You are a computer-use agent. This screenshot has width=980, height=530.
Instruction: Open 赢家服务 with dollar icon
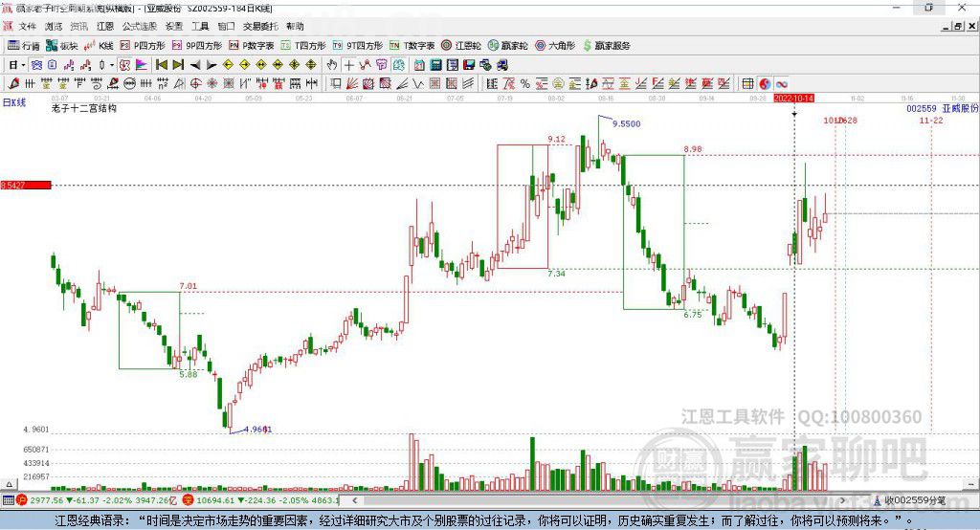pos(606,46)
